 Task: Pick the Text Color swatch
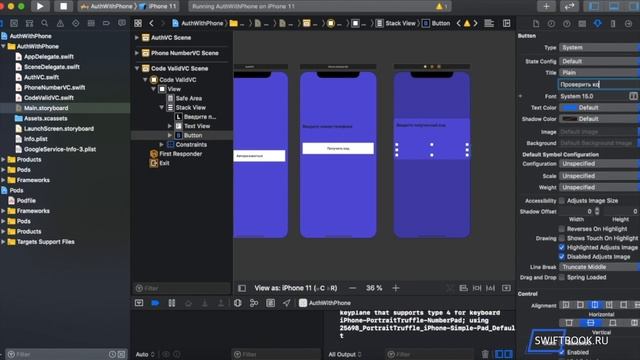[x=569, y=108]
